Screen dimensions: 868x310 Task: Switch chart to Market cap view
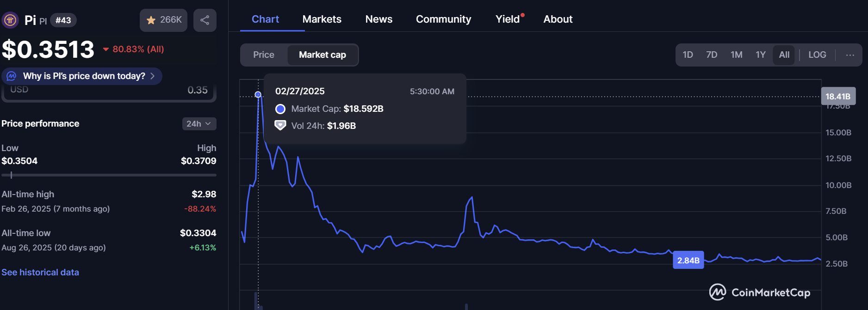tap(322, 55)
